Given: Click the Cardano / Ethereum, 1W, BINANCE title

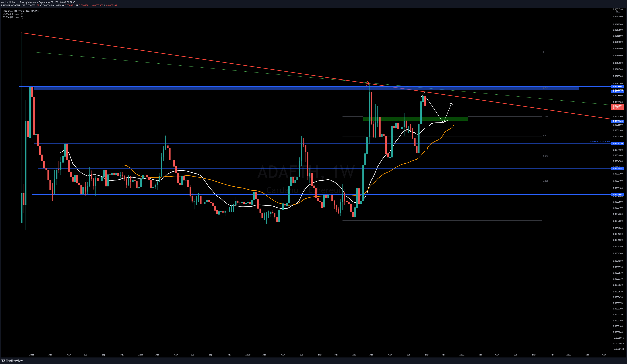Looking at the screenshot, I should coord(21,11).
